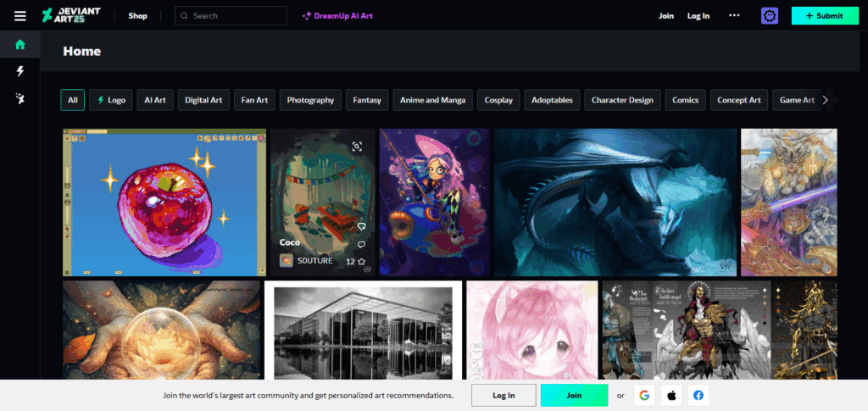This screenshot has height=411, width=868.
Task: Select the Anime and Manga tab
Action: click(x=433, y=100)
